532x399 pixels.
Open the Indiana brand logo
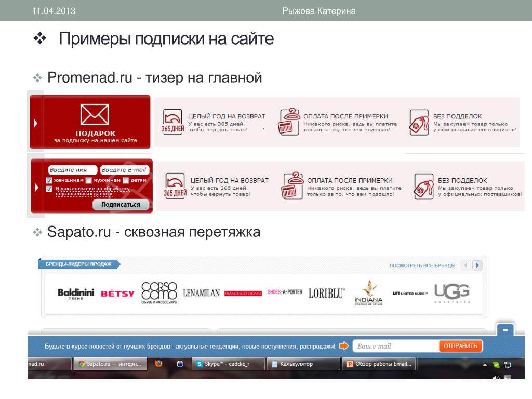click(x=369, y=293)
